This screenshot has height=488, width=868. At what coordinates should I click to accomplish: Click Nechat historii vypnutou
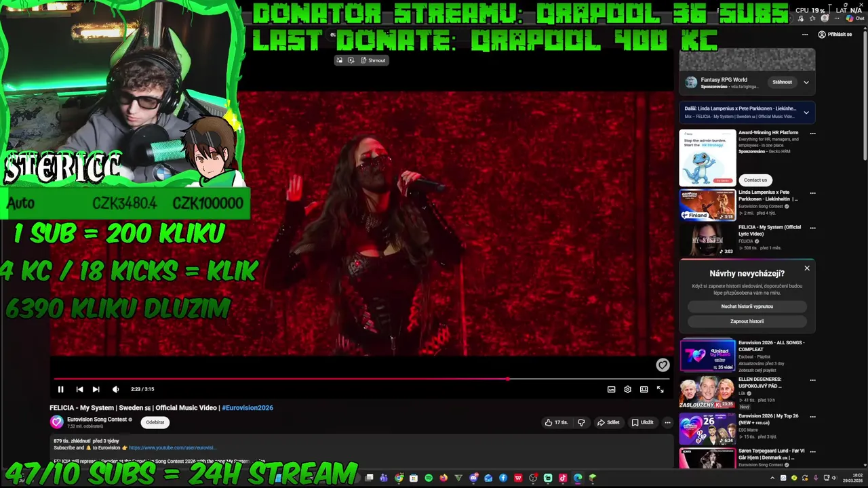747,306
